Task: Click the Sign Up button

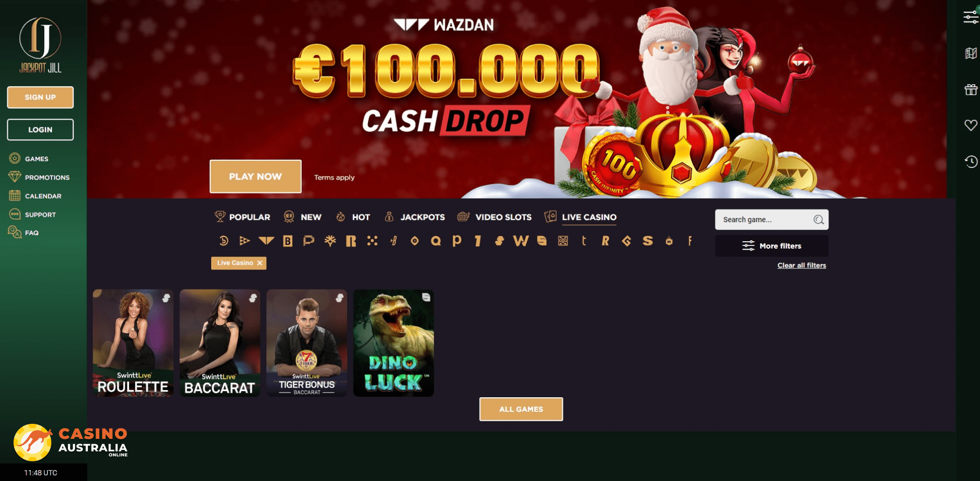Action: pos(40,97)
